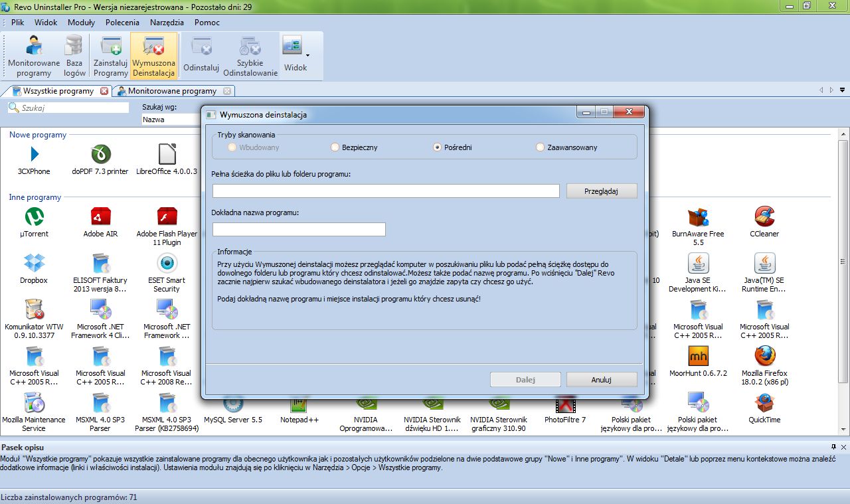Close the Monitorowane programy tab
This screenshot has width=850, height=504.
point(226,91)
